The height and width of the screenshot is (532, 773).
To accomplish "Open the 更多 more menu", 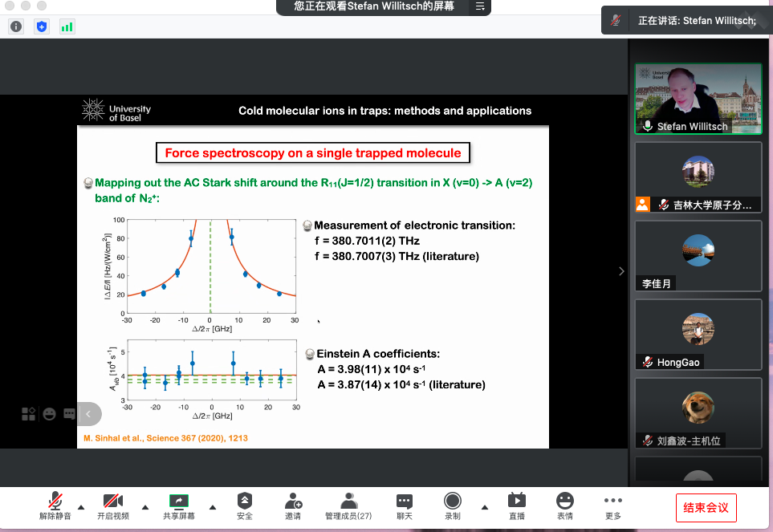I will 613,506.
